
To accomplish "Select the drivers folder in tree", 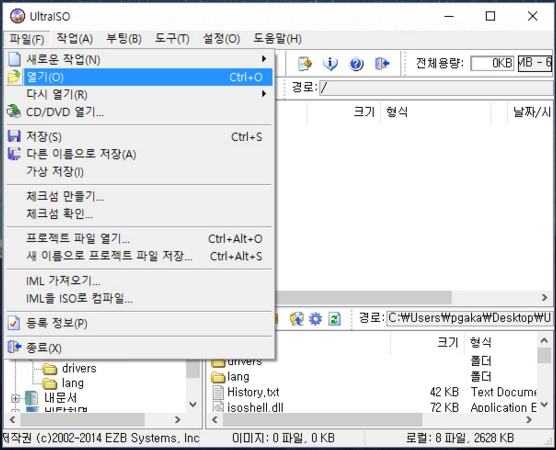I will pyautogui.click(x=79, y=368).
